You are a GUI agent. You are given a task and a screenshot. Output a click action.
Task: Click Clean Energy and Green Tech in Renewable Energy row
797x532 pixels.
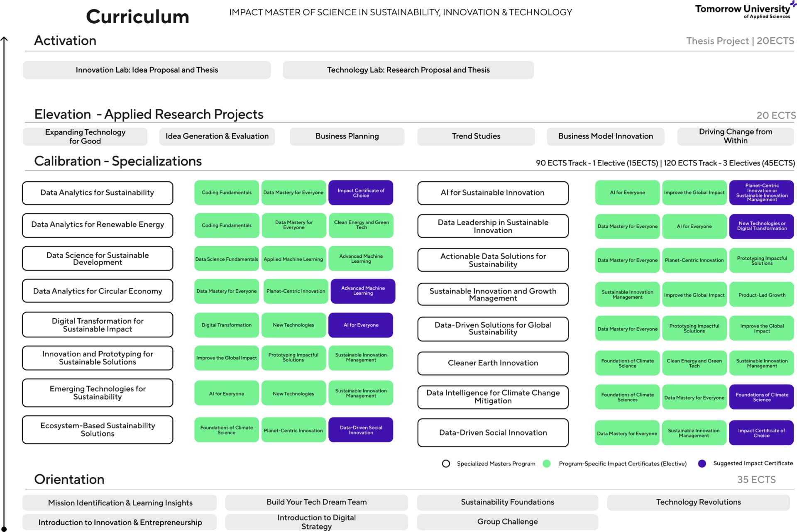(x=361, y=225)
